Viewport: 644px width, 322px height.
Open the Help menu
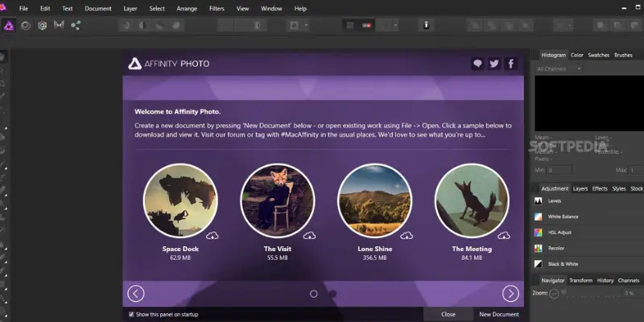coord(300,8)
